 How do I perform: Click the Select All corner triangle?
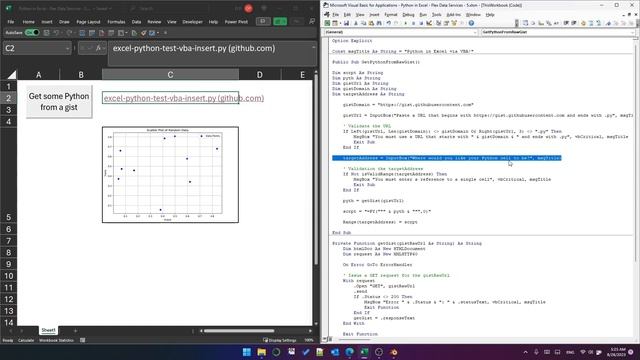click(11, 75)
